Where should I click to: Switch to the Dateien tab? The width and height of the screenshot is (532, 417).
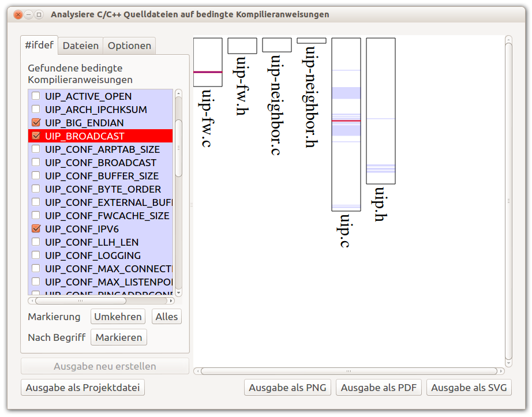pyautogui.click(x=81, y=46)
